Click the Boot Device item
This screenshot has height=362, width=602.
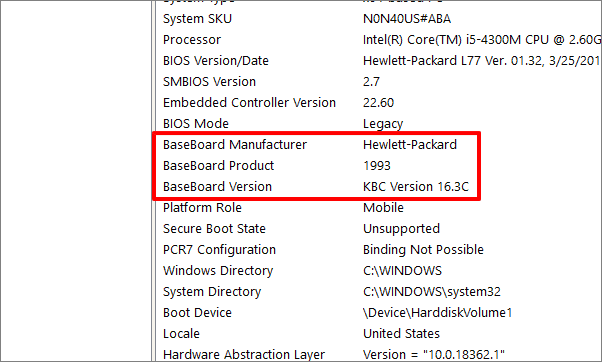click(379, 313)
